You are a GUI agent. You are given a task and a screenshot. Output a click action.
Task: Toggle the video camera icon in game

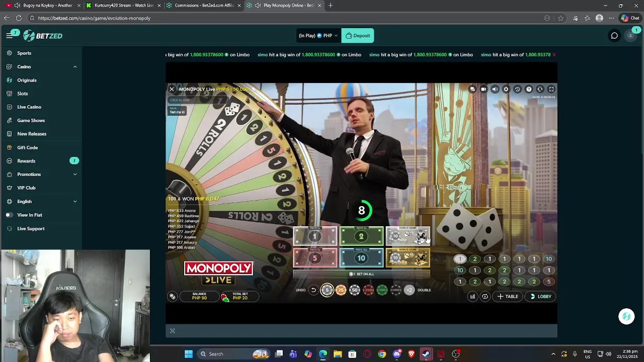[484, 89]
